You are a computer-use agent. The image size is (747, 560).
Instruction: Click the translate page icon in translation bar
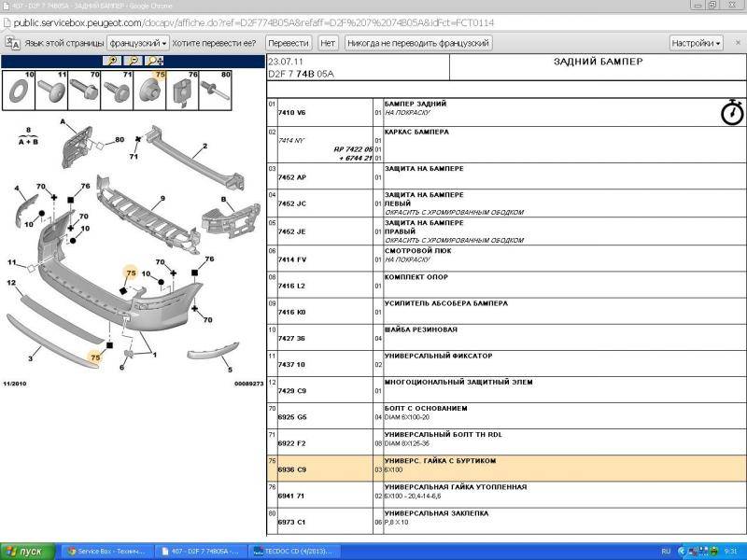tap(13, 43)
